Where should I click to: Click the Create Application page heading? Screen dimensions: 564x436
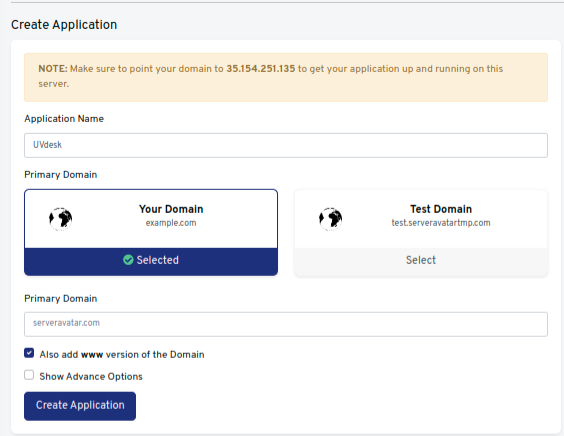coord(64,25)
